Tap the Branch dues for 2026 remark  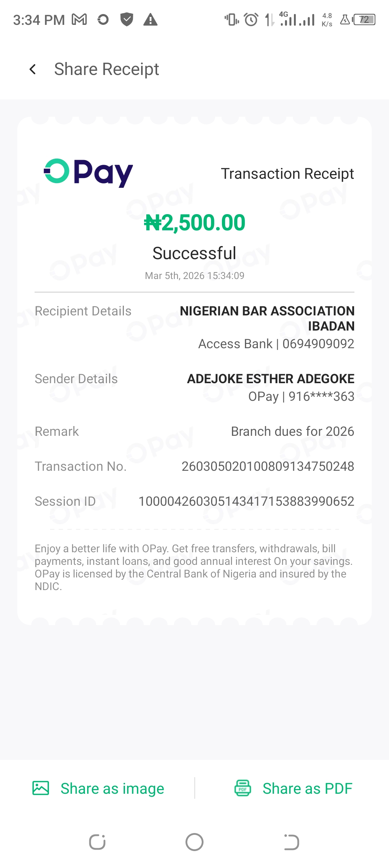tap(292, 431)
